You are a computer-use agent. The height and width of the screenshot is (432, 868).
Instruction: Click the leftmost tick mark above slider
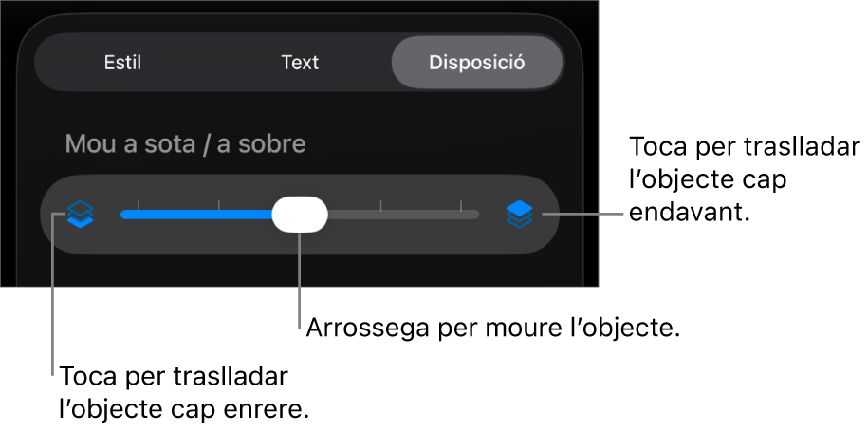[x=139, y=205]
